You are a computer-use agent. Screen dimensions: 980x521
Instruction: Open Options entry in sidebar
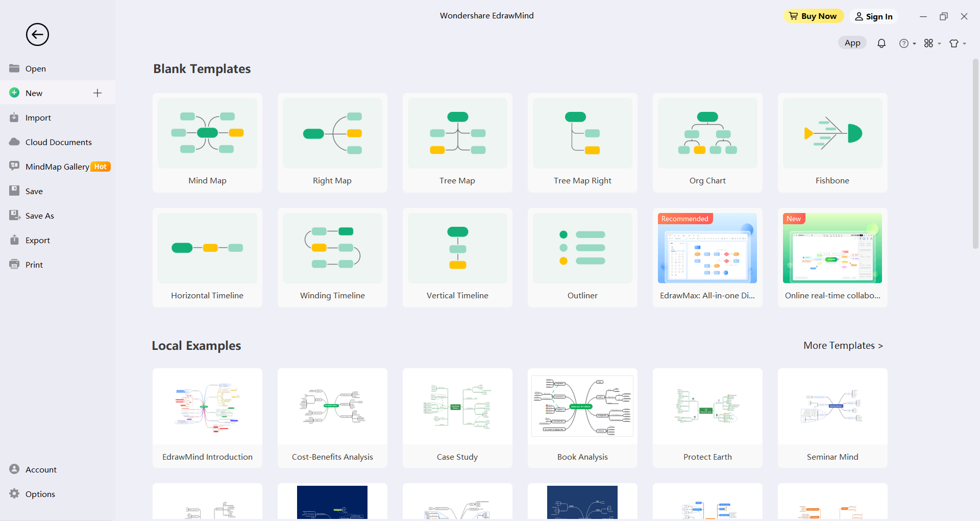pos(58,493)
